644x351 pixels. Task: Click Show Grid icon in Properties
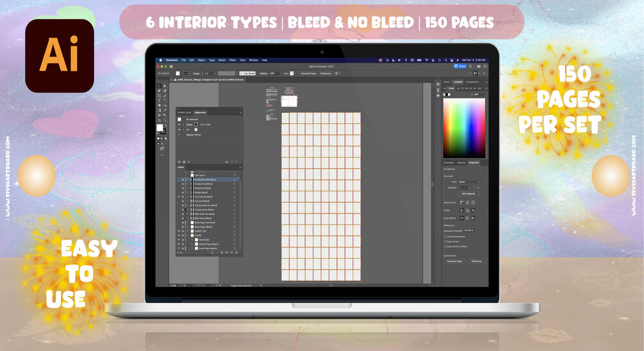(467, 203)
